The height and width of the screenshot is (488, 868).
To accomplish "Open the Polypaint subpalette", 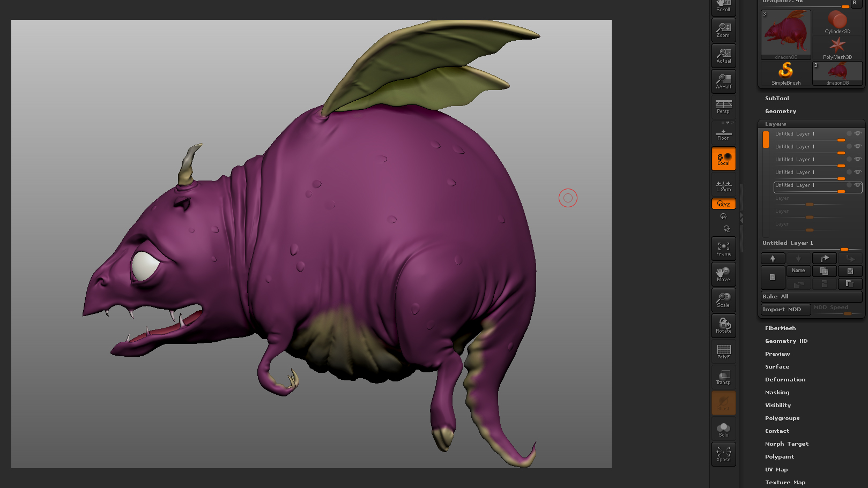I will pyautogui.click(x=780, y=457).
